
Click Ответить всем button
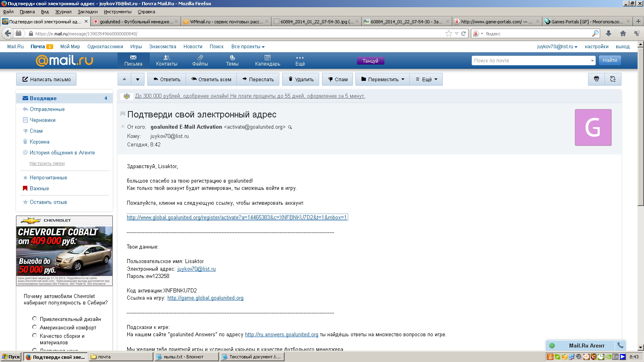(211, 79)
